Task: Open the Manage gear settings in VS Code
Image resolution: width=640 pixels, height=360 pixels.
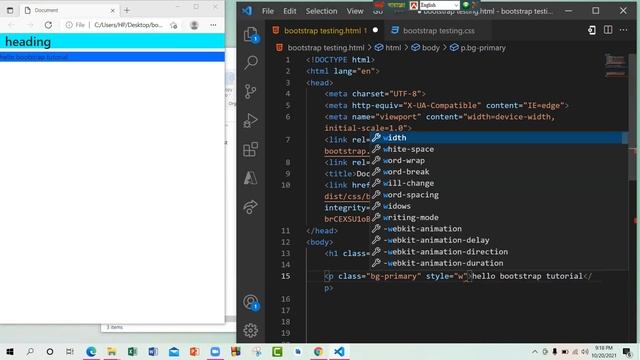Action: [251, 330]
